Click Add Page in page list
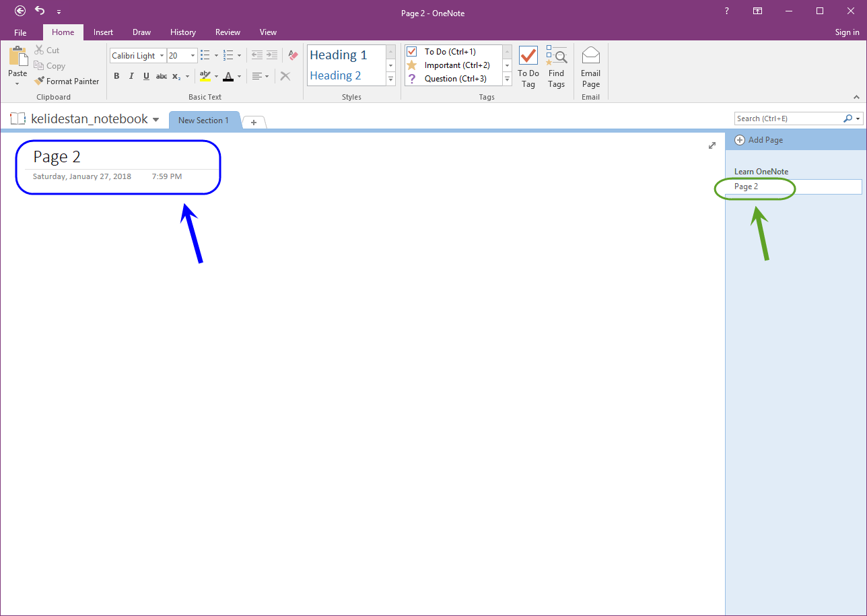This screenshot has height=616, width=867. point(759,140)
